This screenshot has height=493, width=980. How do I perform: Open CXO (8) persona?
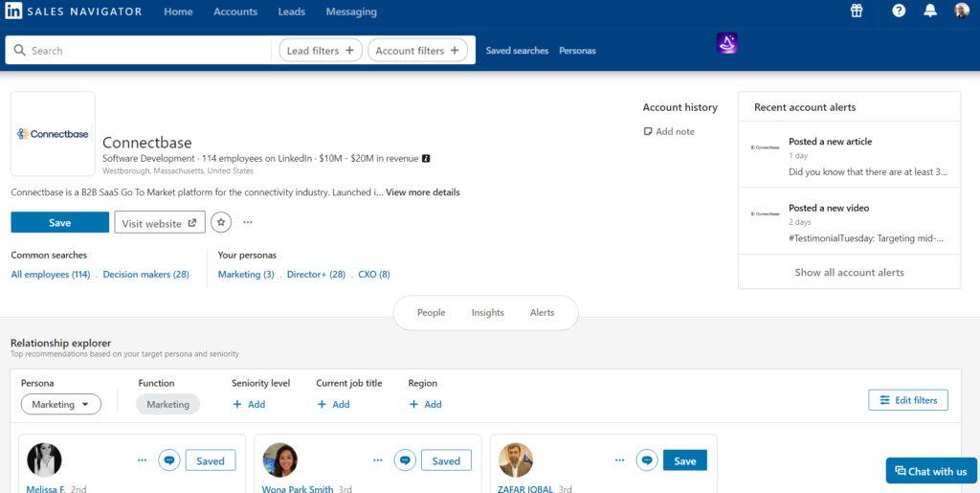point(374,275)
